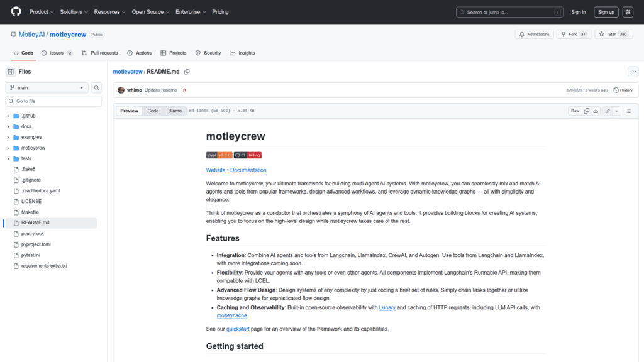Open the main branch dropdown
This screenshot has height=362, width=644.
click(47, 88)
